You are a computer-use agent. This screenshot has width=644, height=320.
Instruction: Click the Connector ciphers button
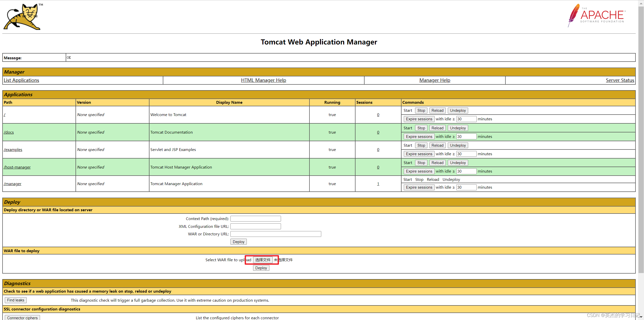coord(22,318)
